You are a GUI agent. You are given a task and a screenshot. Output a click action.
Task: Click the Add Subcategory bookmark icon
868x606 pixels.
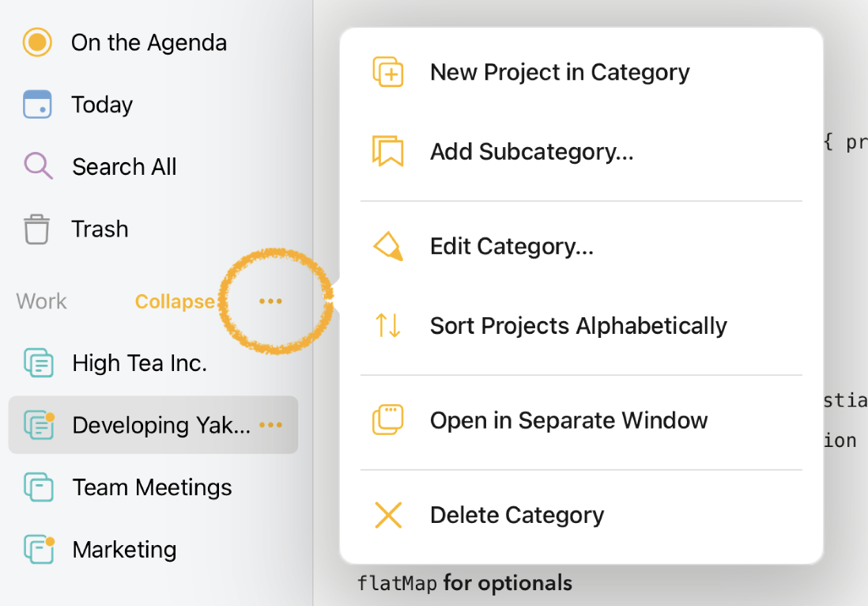tap(388, 150)
